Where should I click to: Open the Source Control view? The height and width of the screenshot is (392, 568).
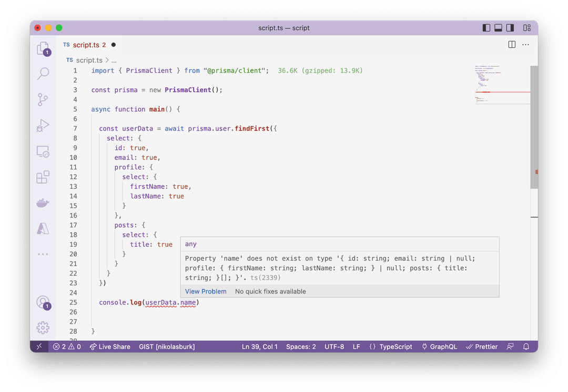click(43, 99)
